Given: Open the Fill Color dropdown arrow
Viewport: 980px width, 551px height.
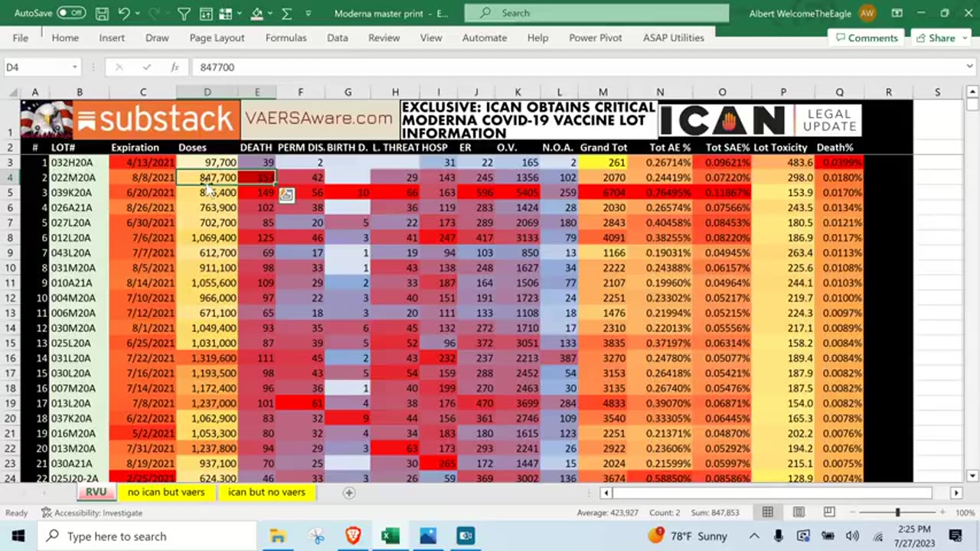Looking at the screenshot, I should (271, 13).
